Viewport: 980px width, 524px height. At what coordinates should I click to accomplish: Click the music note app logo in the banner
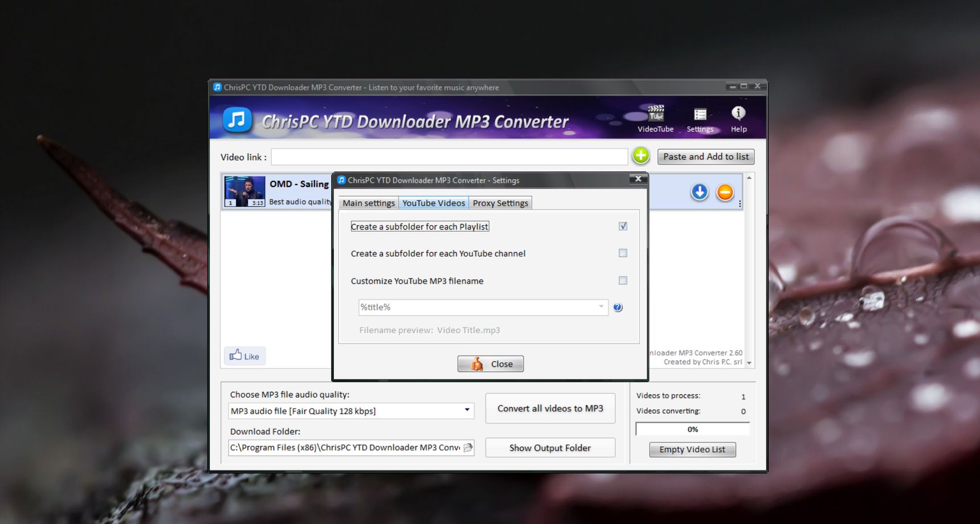(x=237, y=120)
